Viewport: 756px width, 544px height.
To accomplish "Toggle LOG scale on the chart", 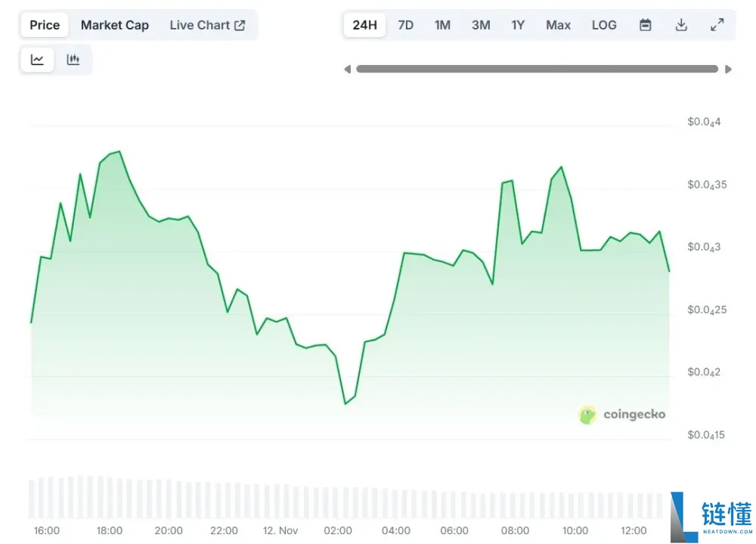I will coord(603,25).
